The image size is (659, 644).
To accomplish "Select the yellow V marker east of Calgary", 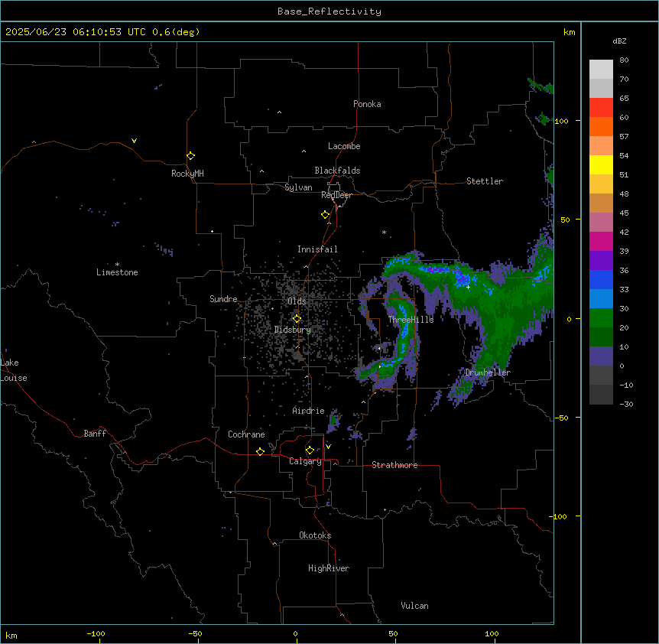I will point(328,447).
